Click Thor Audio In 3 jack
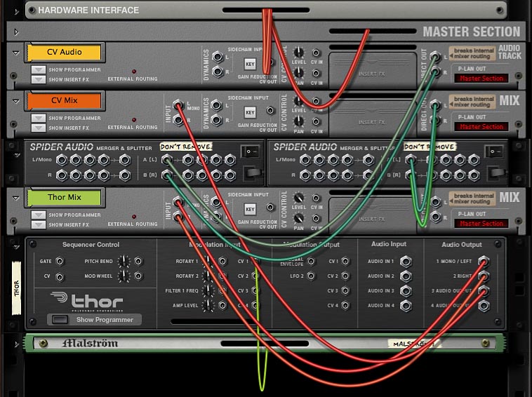 (406, 291)
